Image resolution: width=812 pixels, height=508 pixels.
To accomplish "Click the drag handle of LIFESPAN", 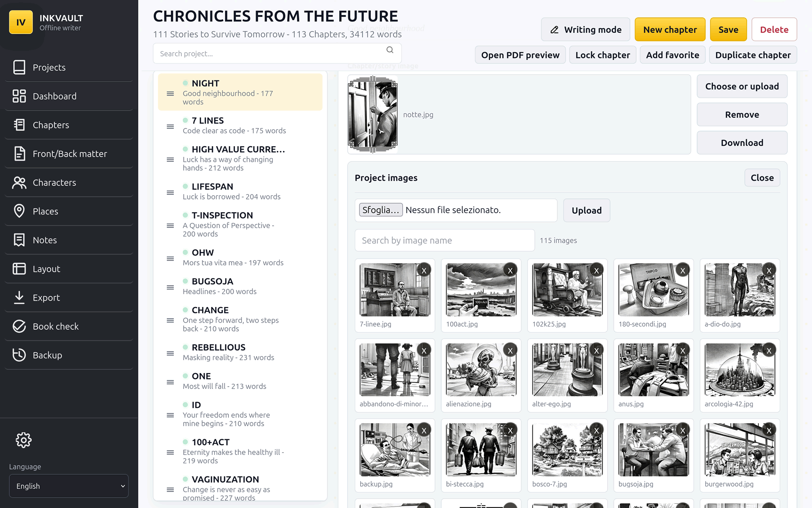I will click(x=171, y=192).
